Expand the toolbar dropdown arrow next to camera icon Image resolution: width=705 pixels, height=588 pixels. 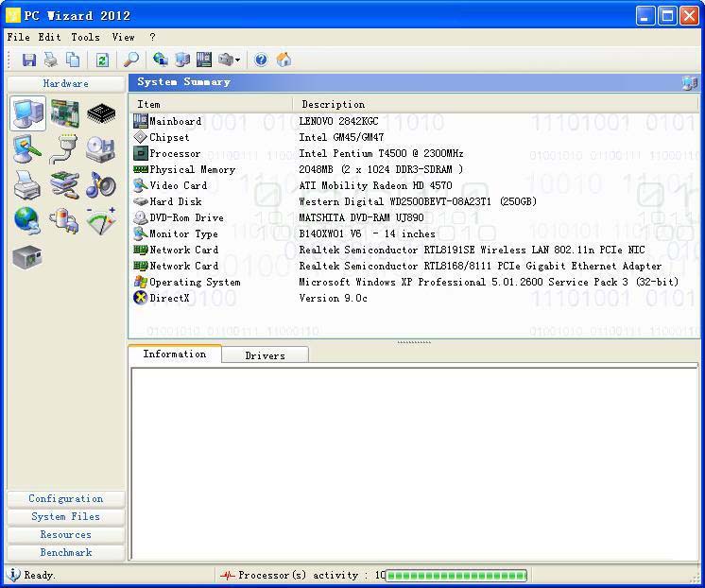[x=238, y=61]
